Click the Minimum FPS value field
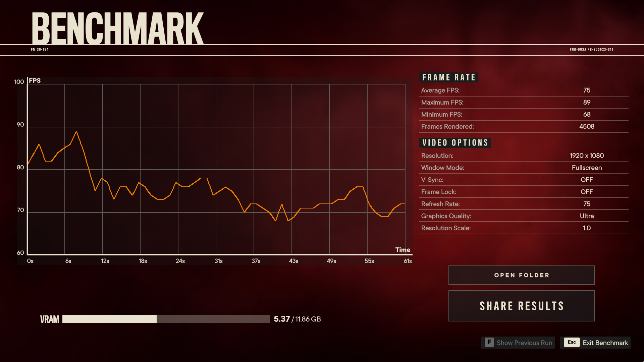644x362 pixels. (x=587, y=114)
